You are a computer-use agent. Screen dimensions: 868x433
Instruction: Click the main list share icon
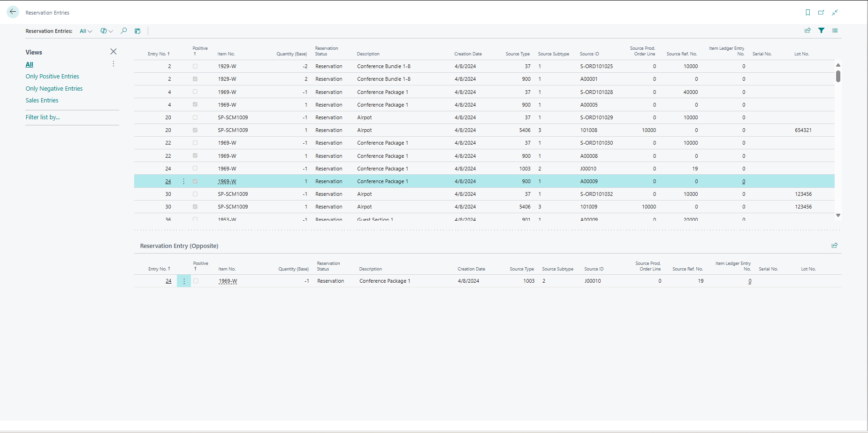point(807,31)
